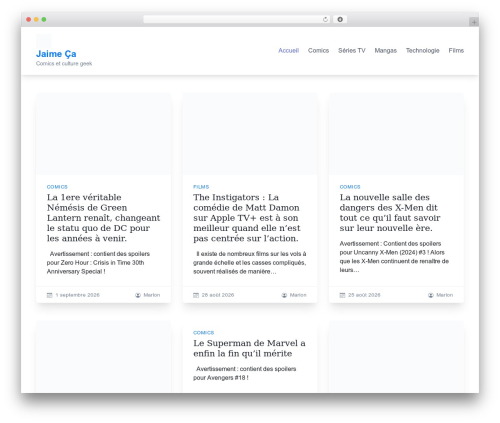Image resolution: width=500 pixels, height=423 pixels.
Task: Open the Némésis de Green Lantern article title
Action: pos(103,218)
